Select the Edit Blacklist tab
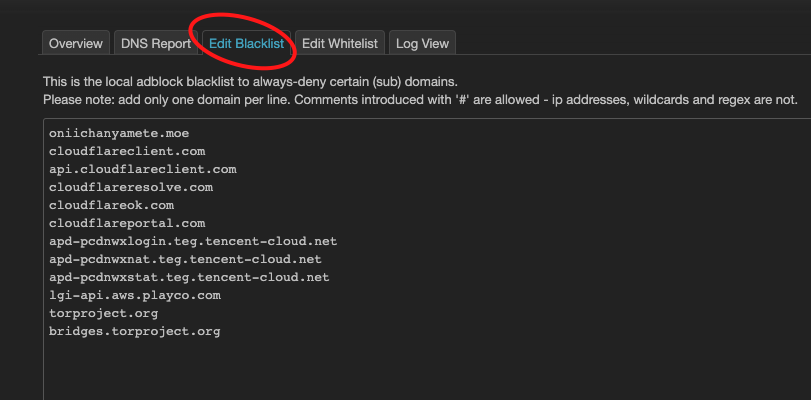 coord(246,43)
